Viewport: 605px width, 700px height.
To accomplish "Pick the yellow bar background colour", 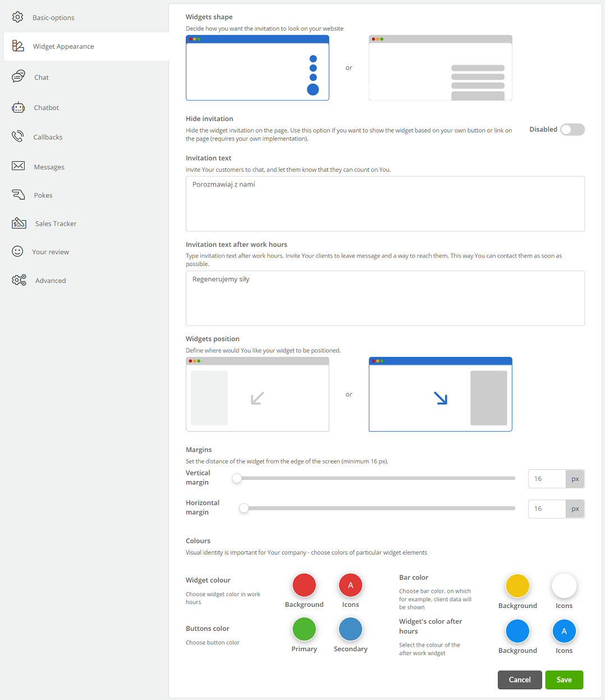I will [517, 586].
